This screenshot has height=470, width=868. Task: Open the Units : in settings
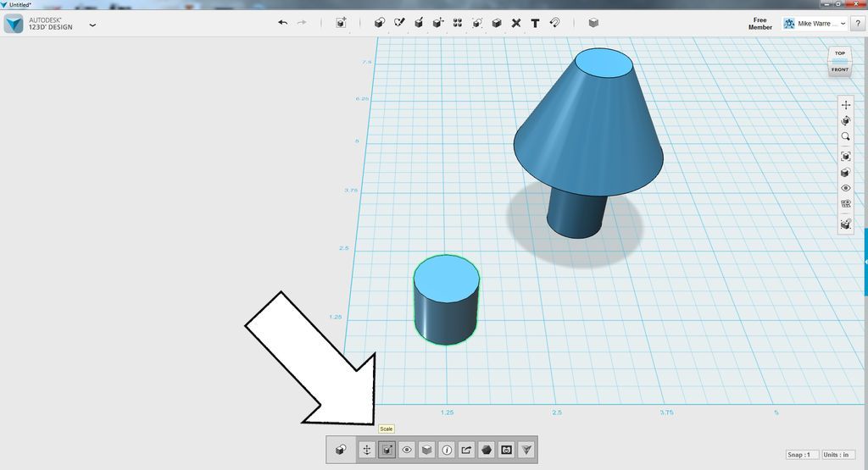coord(838,455)
